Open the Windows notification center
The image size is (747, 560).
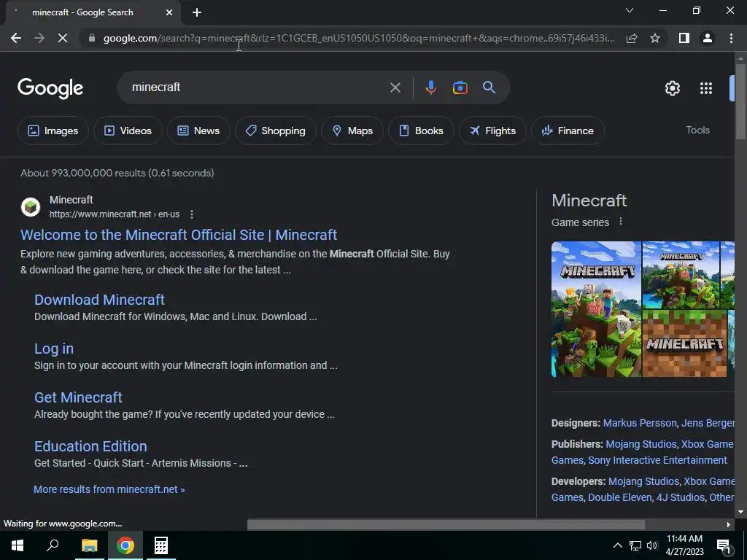[724, 546]
